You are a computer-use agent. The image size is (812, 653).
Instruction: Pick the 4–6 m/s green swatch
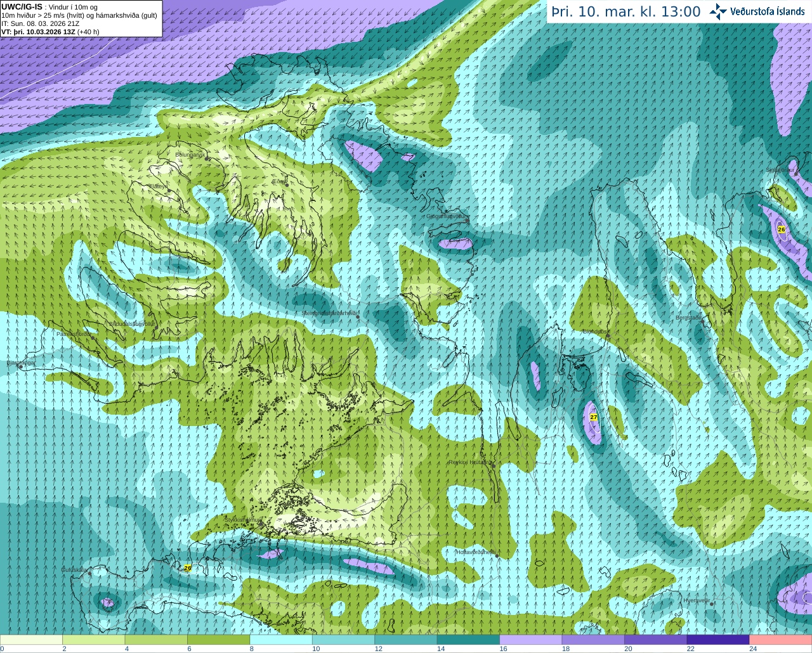pos(156,640)
